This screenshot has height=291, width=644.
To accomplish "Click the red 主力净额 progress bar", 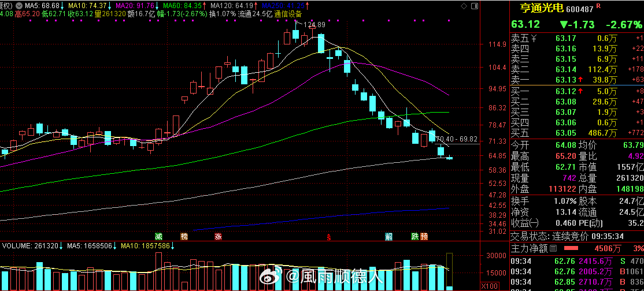I will 571,248.
